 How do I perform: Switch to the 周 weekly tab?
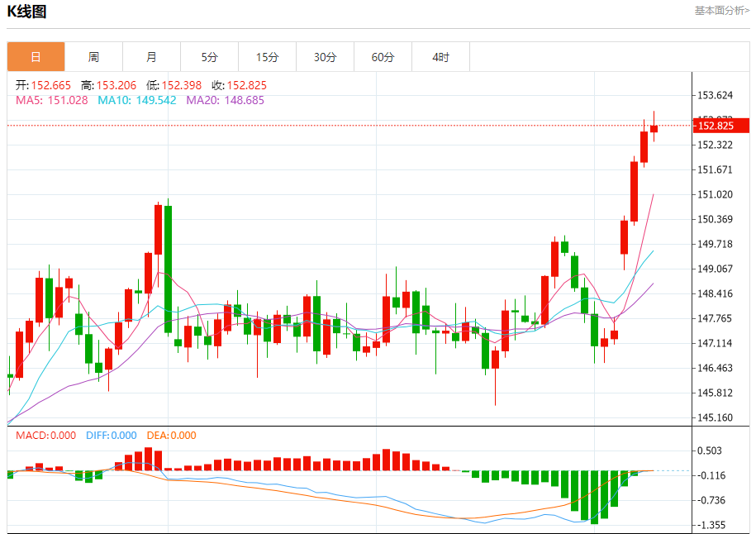(x=93, y=57)
